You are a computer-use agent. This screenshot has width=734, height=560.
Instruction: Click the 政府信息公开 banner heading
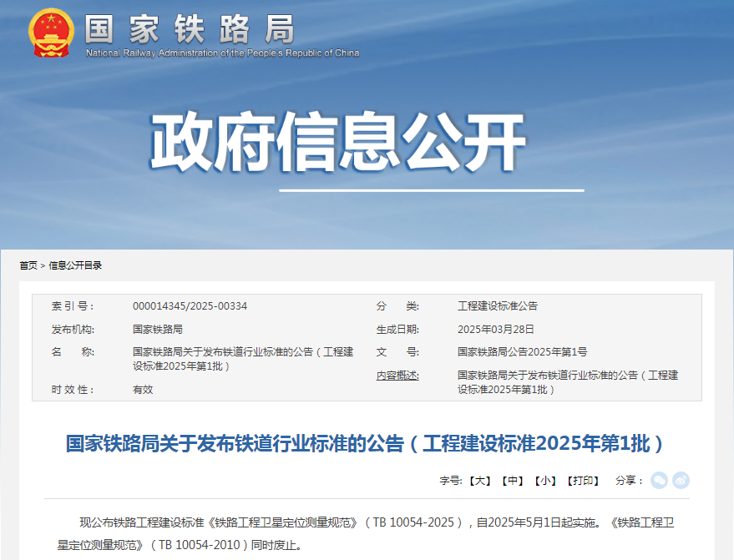pyautogui.click(x=337, y=142)
